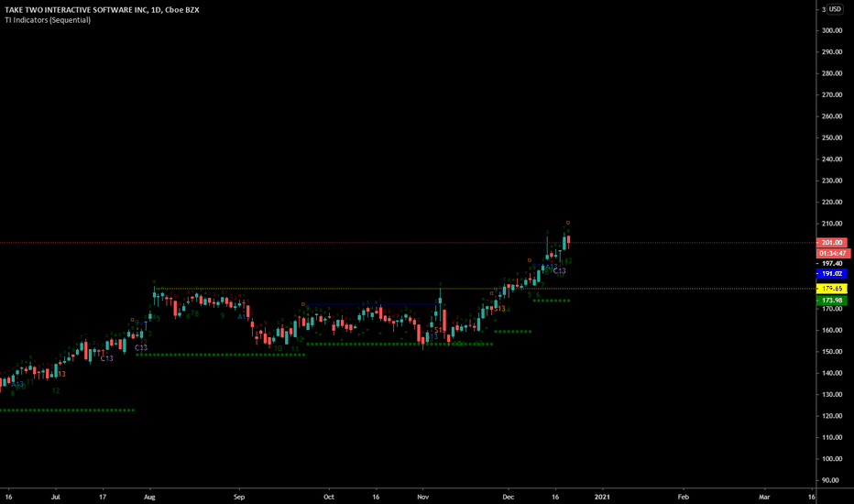The image size is (854, 504).
Task: Click the 170.00 price axis label
Action: [x=832, y=309]
